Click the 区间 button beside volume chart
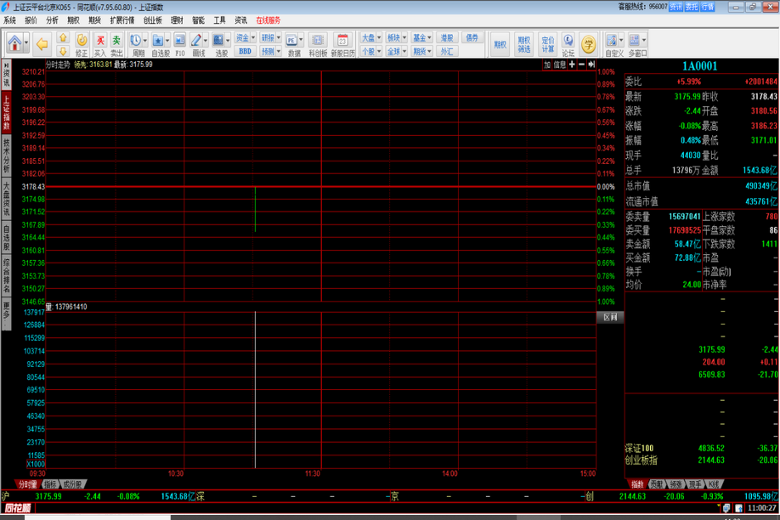The width and height of the screenshot is (780, 520). click(610, 317)
